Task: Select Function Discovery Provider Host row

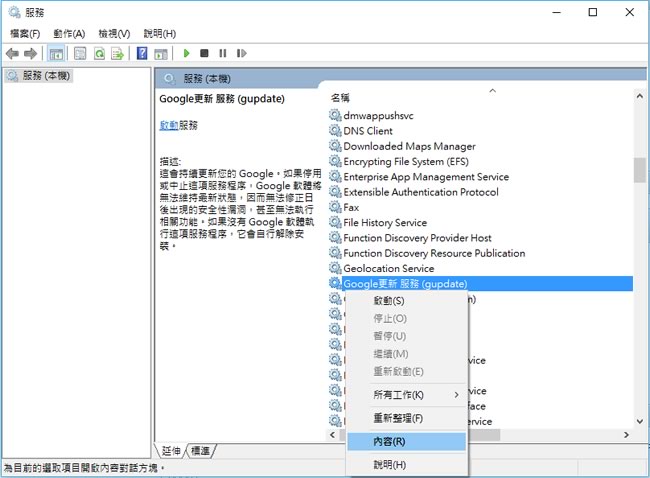Action: coord(481,238)
